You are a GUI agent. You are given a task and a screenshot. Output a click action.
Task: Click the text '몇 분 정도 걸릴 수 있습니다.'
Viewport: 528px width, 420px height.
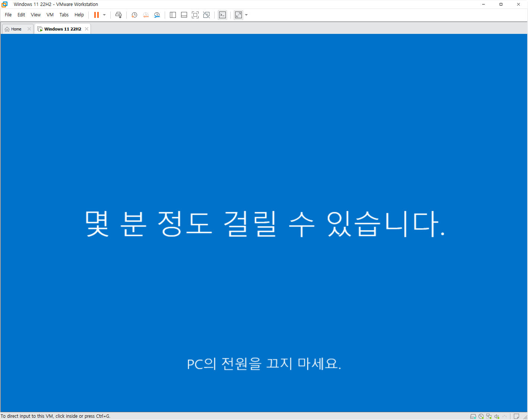(265, 223)
